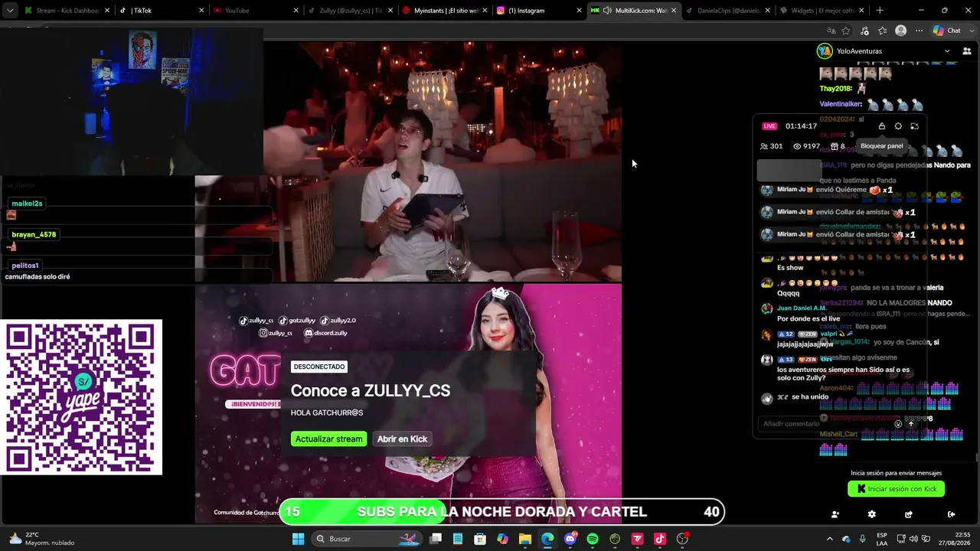Open the Copilot Chat button
Image resolution: width=980 pixels, height=551 pixels.
[946, 31]
